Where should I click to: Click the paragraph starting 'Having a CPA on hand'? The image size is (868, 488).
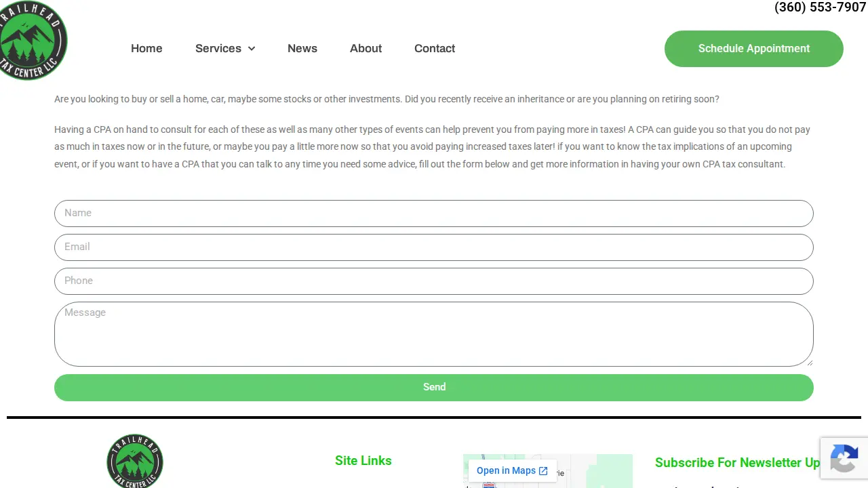(433, 146)
